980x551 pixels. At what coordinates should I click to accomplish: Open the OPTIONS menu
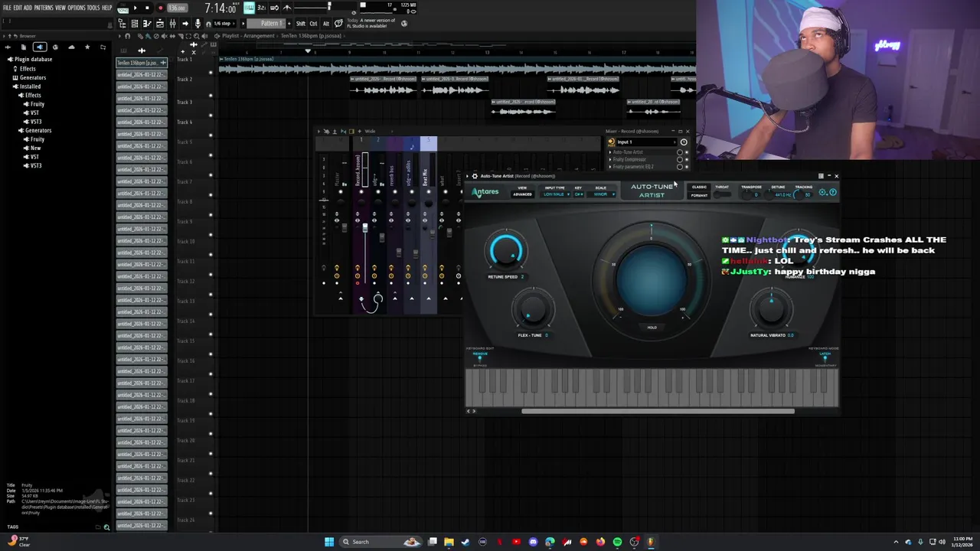point(77,8)
